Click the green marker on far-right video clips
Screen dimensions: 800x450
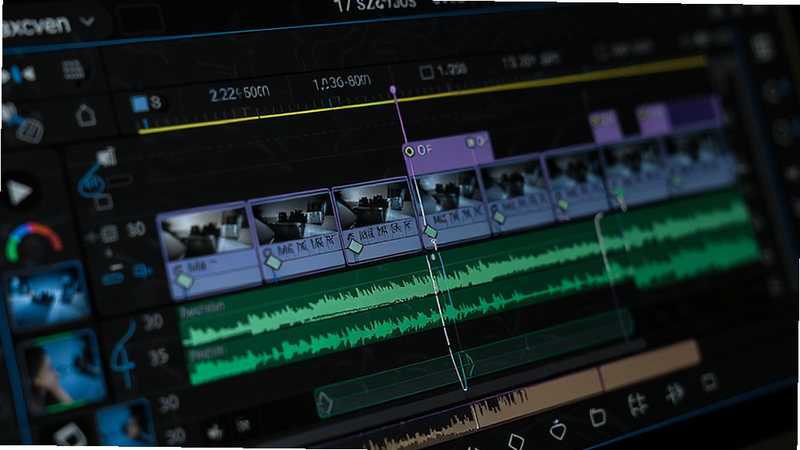(619, 193)
